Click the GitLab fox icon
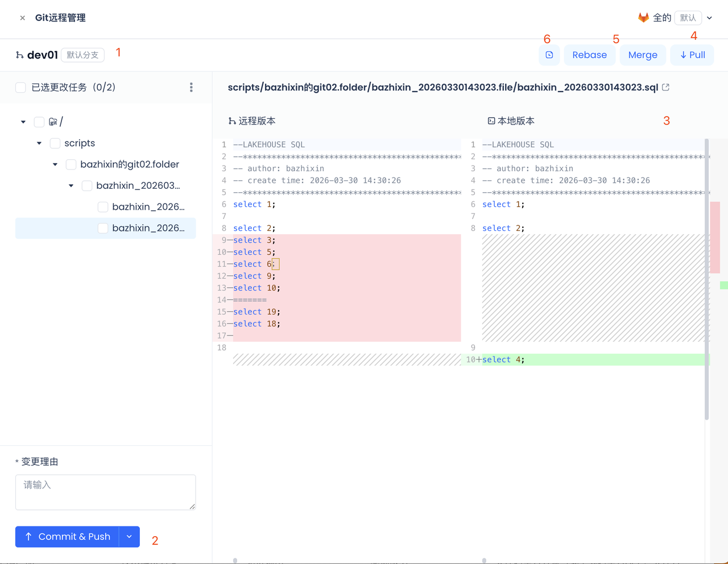Image resolution: width=728 pixels, height=564 pixels. tap(643, 18)
